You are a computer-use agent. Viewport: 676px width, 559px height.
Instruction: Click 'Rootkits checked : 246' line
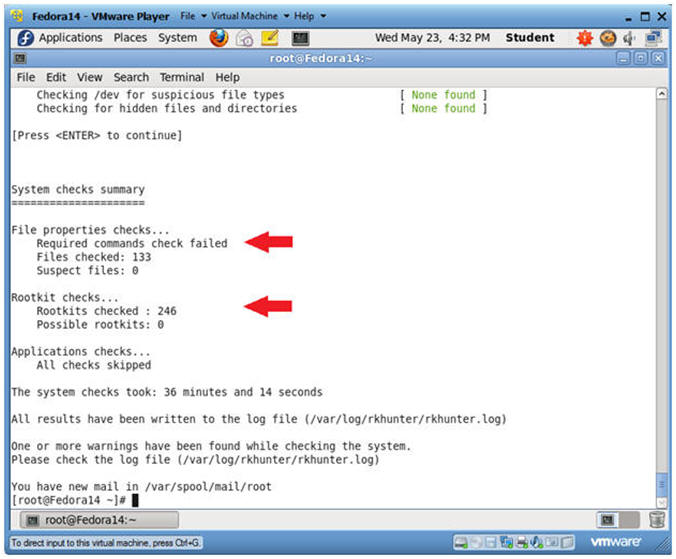[x=106, y=311]
